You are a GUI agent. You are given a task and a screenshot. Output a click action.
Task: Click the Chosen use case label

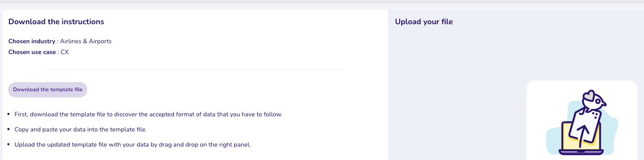[x=32, y=52]
